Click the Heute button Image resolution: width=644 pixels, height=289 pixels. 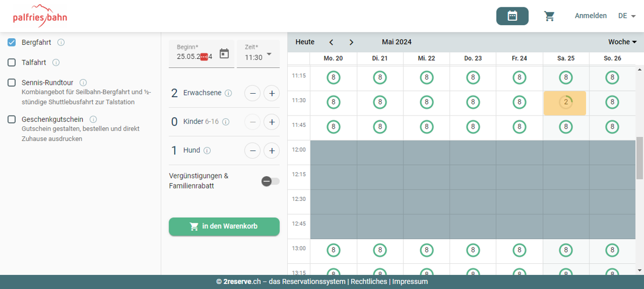[x=305, y=42]
